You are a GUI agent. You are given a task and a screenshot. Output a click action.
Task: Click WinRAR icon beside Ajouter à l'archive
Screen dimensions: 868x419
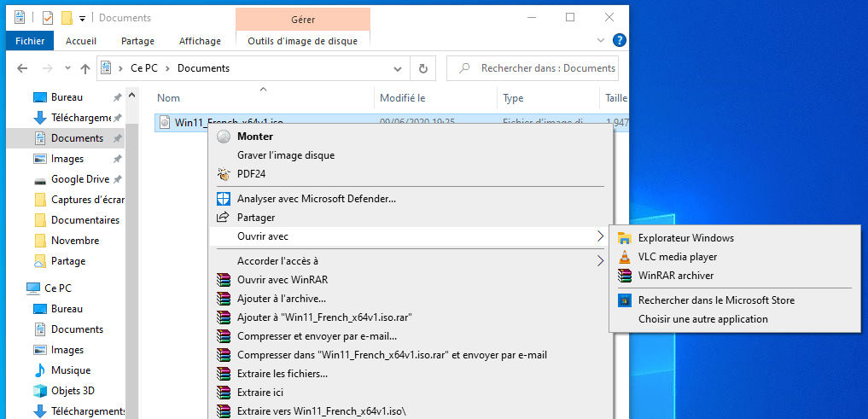click(x=223, y=299)
